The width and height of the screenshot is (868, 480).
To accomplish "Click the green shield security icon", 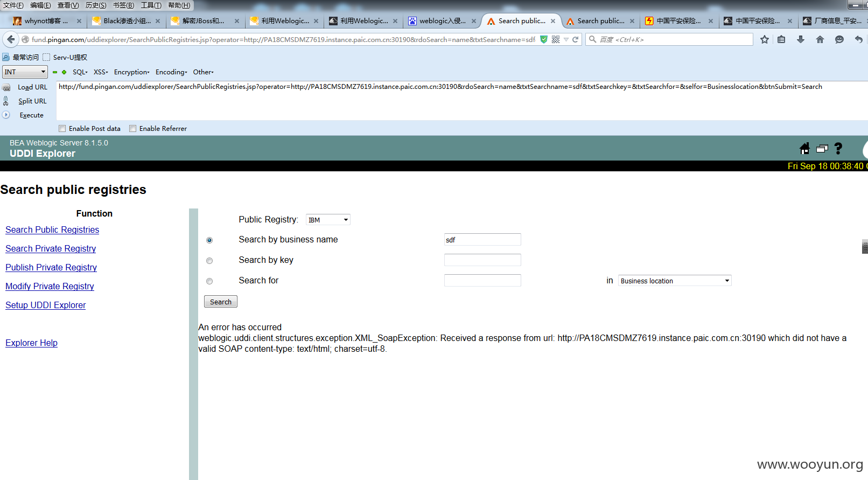I will point(544,39).
